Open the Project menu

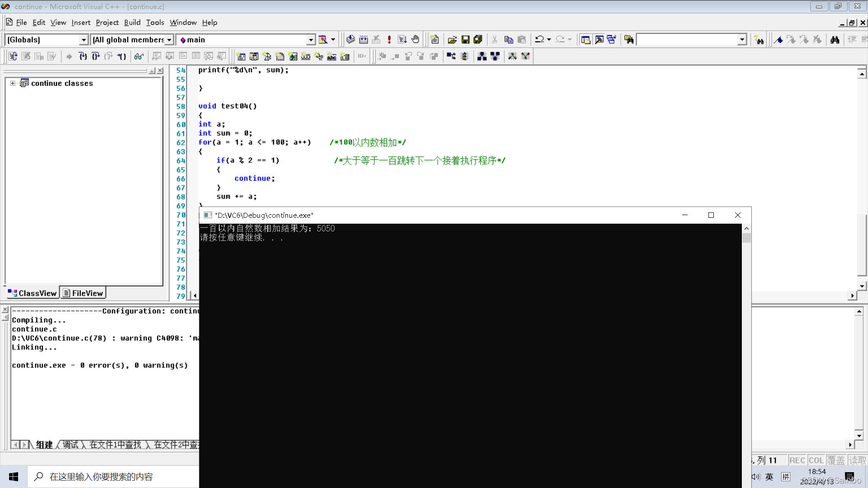click(x=107, y=23)
